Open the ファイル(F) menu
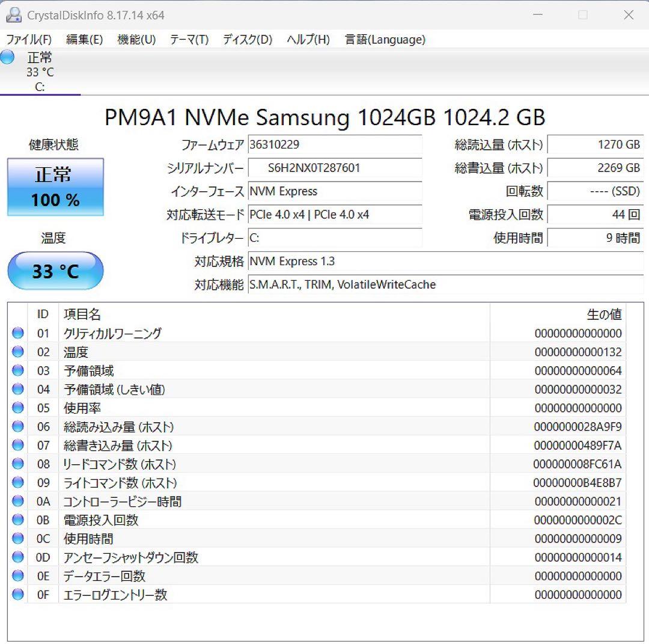Screen dimensions: 649x644 coord(28,40)
